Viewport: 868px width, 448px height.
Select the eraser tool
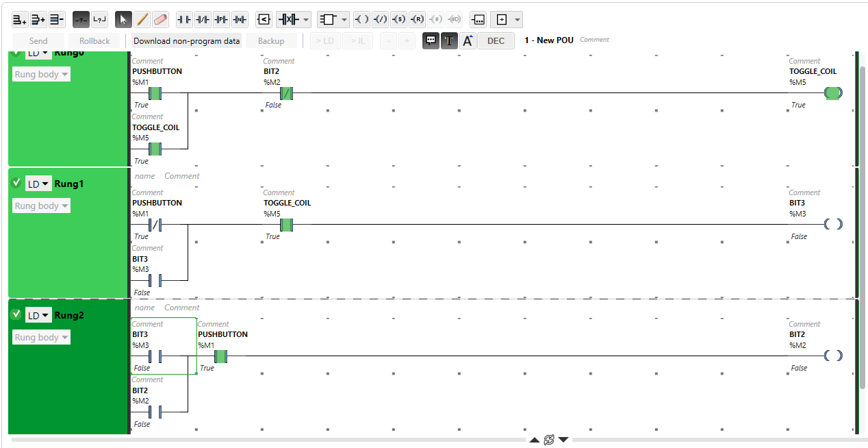point(160,20)
